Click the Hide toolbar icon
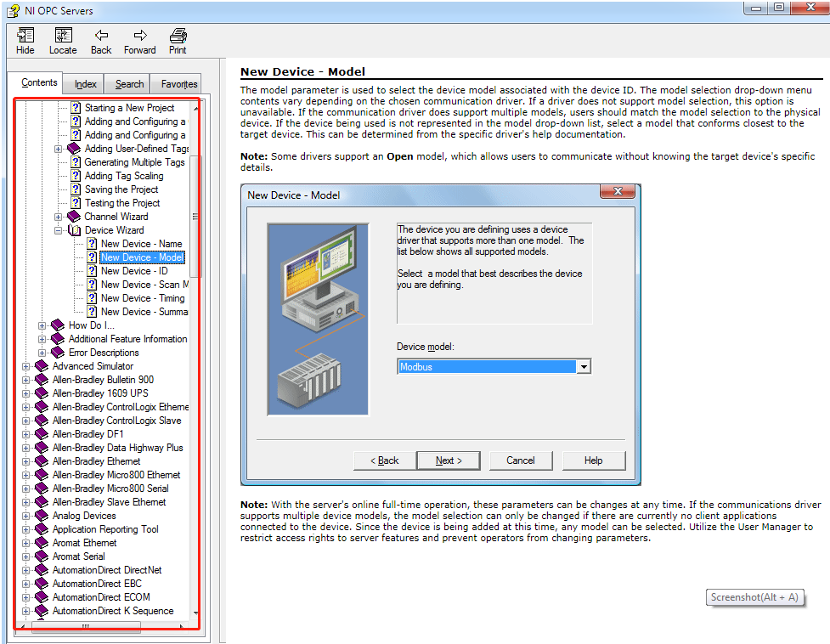 (x=25, y=36)
